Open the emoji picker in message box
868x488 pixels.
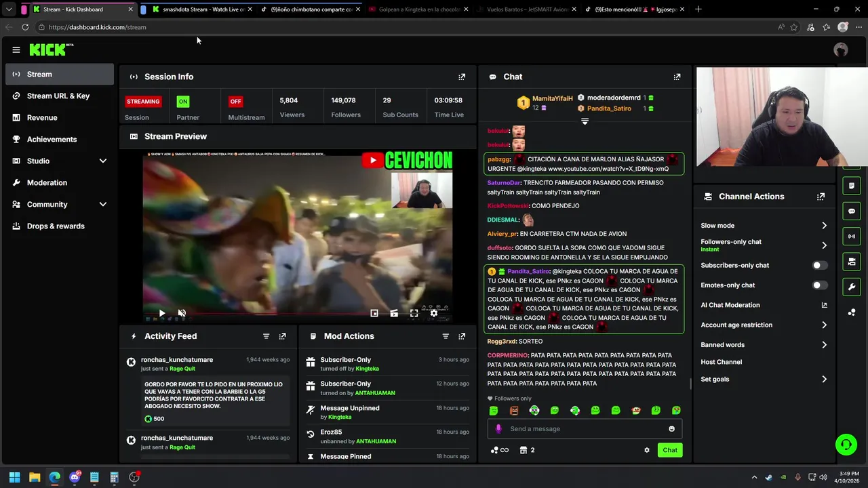[x=671, y=428]
